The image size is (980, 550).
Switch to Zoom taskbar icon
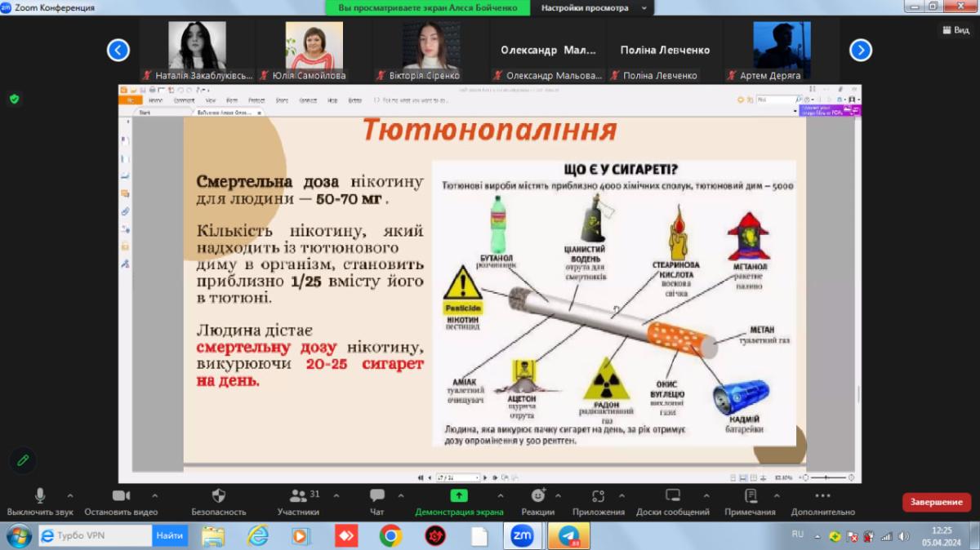click(x=522, y=536)
